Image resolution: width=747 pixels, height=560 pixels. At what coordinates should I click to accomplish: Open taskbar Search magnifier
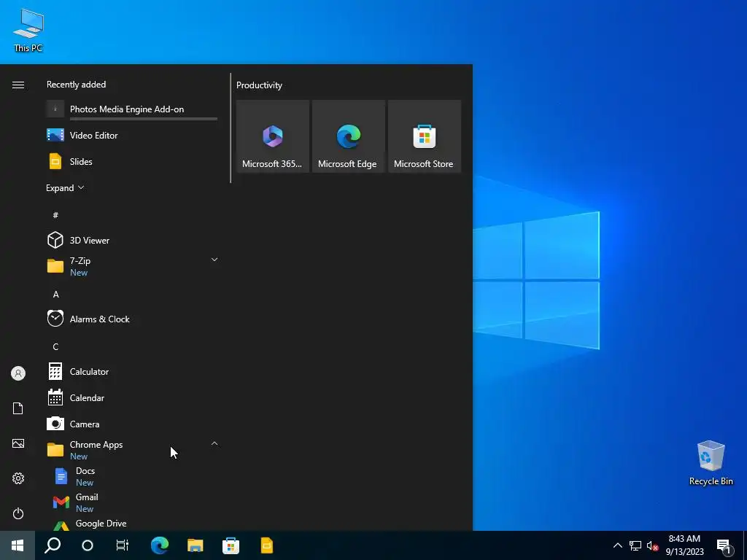click(53, 545)
